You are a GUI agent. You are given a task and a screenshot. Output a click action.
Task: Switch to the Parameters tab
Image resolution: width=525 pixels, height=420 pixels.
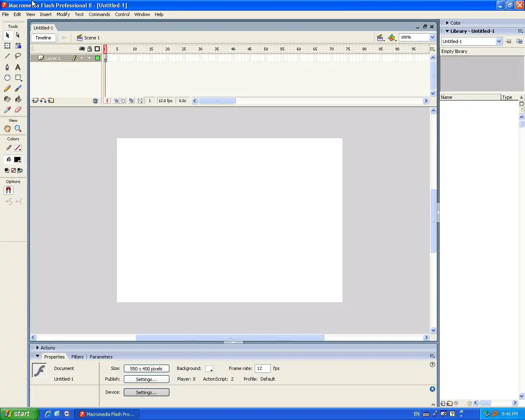click(101, 357)
